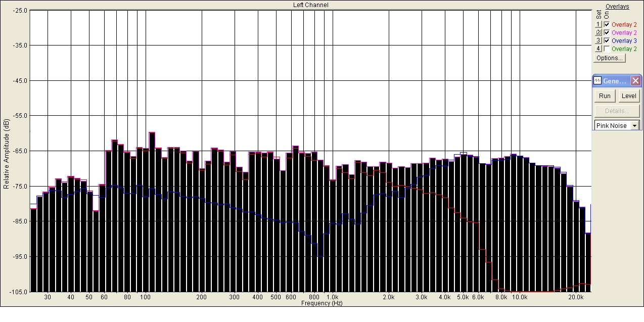This screenshot has height=322, width=644.
Task: Click the Pink Noise combo box text
Action: [612, 125]
